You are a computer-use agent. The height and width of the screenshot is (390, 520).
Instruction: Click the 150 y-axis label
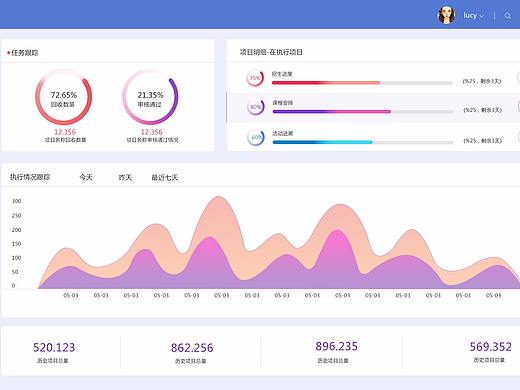pos(17,244)
